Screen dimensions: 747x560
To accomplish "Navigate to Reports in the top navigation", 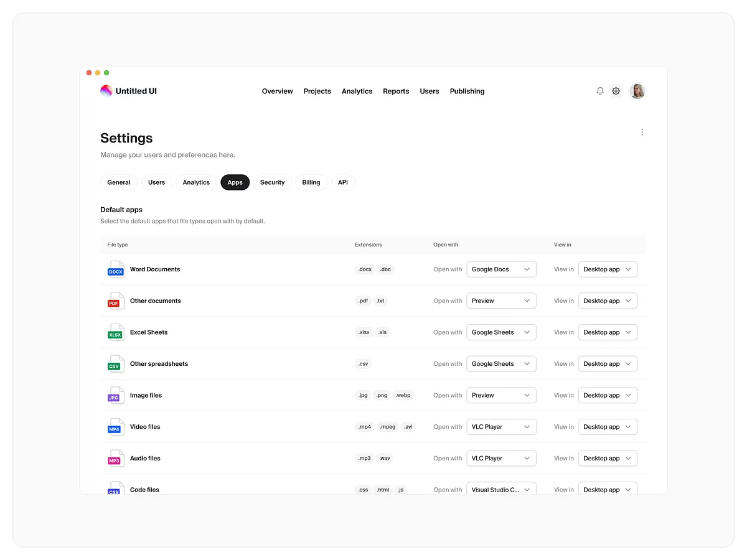I will click(x=396, y=91).
